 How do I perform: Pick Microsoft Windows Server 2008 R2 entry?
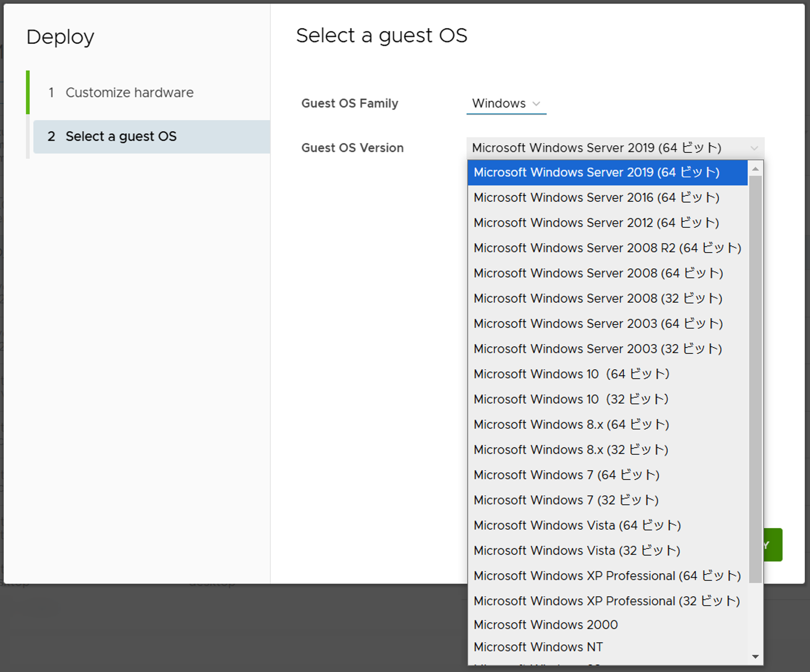pos(607,248)
